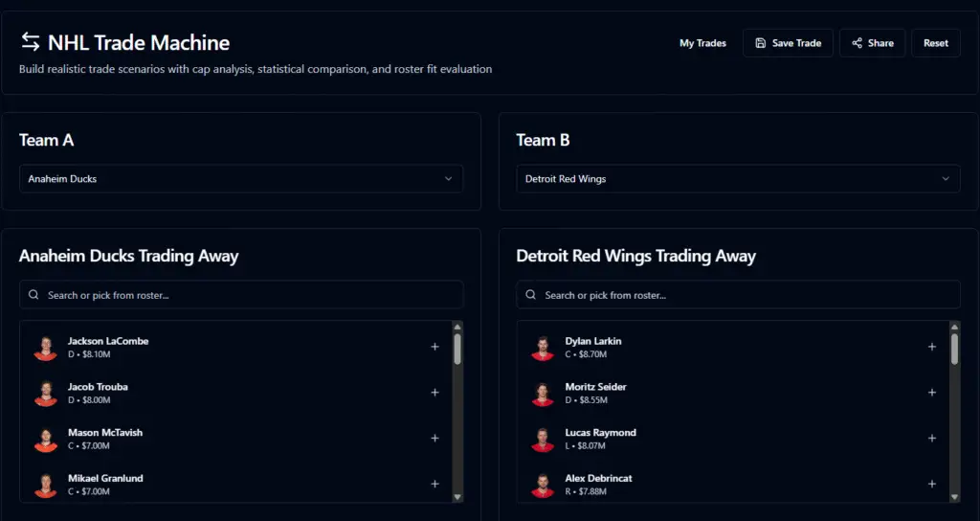Share the current trade
Screen dimensions: 980x521
click(872, 43)
